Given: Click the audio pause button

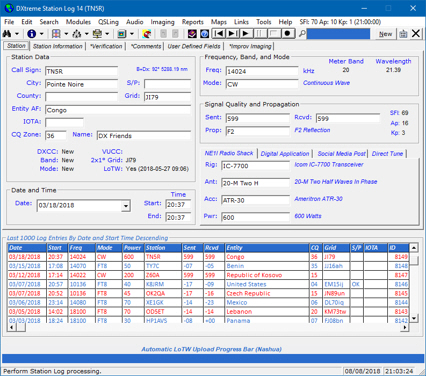Looking at the screenshot, I should [x=260, y=33].
